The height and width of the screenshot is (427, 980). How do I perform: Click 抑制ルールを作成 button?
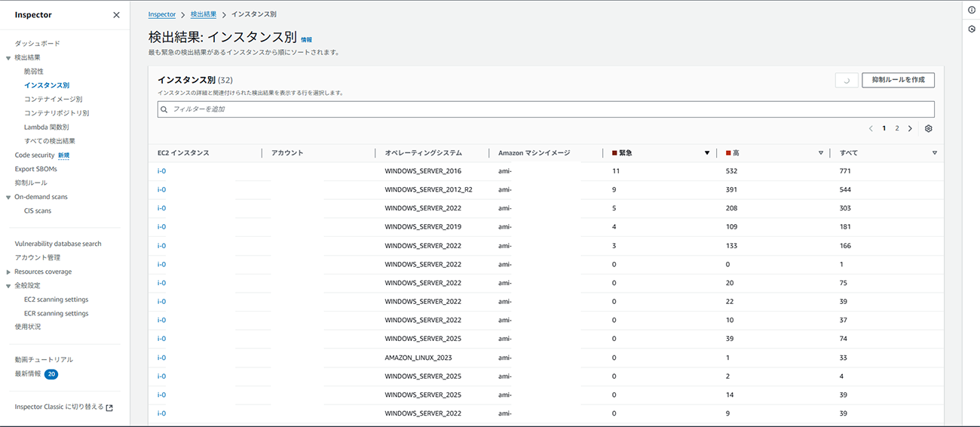898,80
